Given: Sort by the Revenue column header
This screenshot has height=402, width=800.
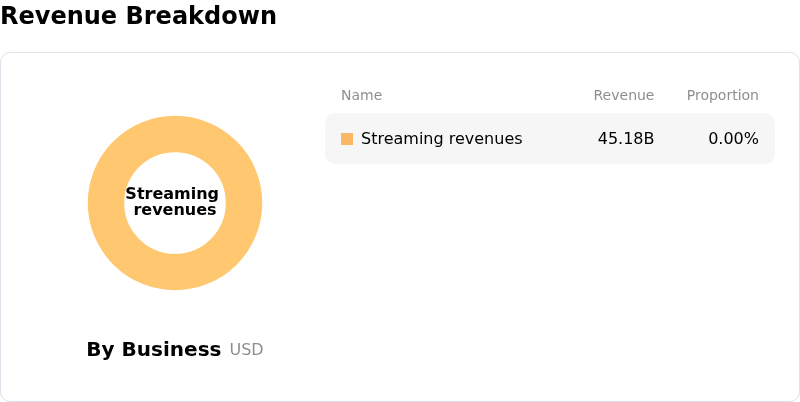Looking at the screenshot, I should [x=623, y=95].
